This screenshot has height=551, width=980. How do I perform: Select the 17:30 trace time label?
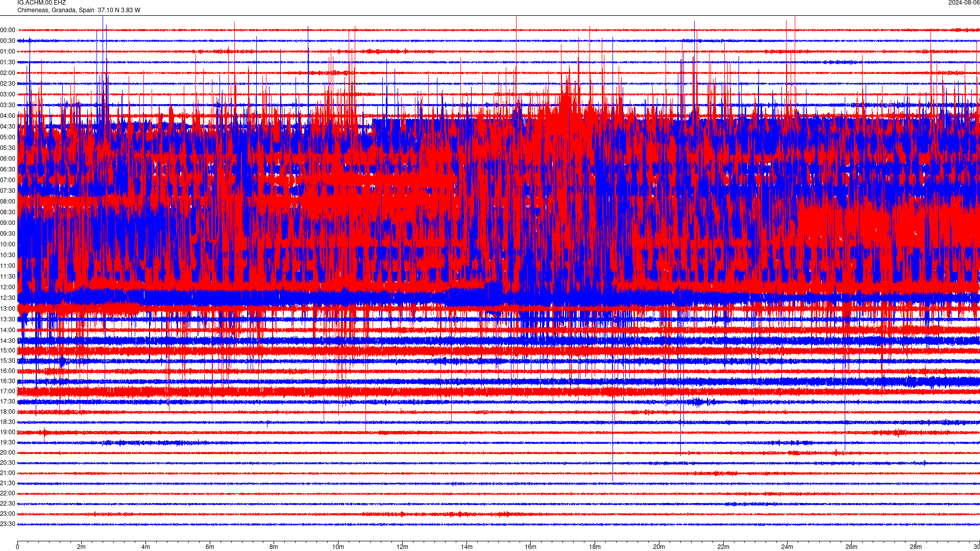[8, 402]
